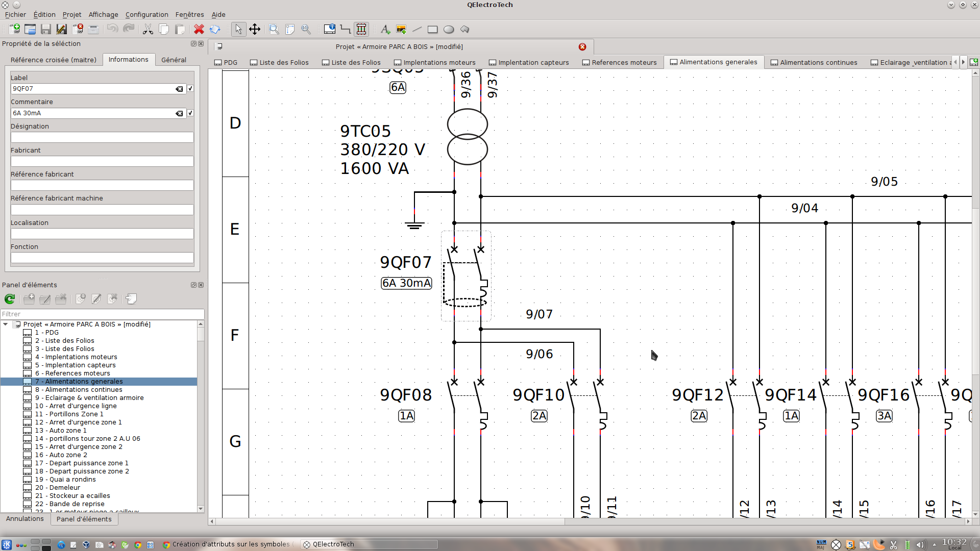Click the import element icon in panel
Screen dimensions: 980x551
131,299
